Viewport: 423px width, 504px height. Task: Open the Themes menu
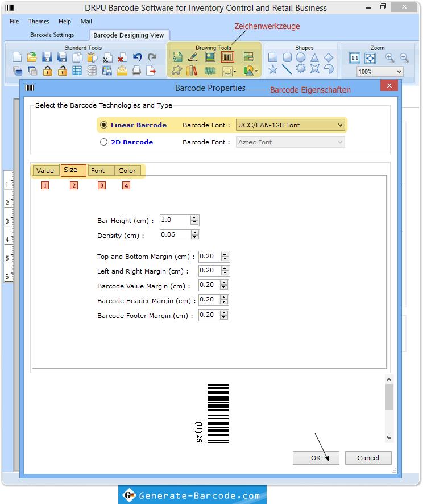click(39, 21)
